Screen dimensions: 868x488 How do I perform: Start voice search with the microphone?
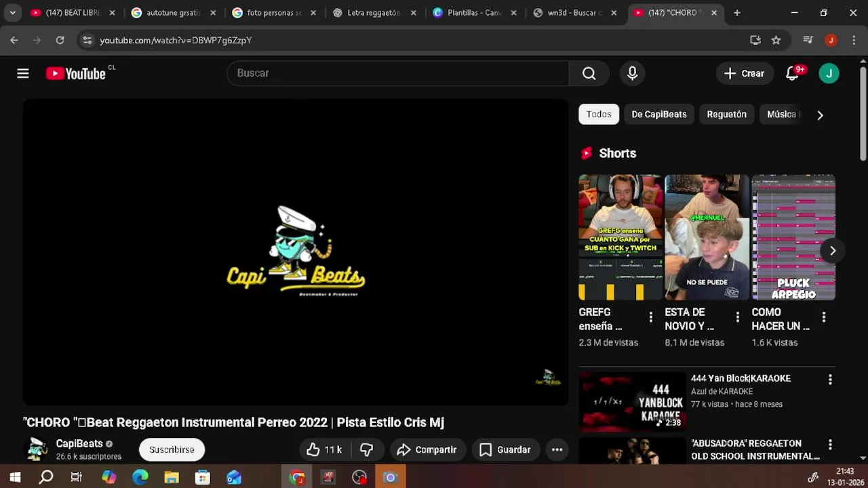pyautogui.click(x=632, y=73)
